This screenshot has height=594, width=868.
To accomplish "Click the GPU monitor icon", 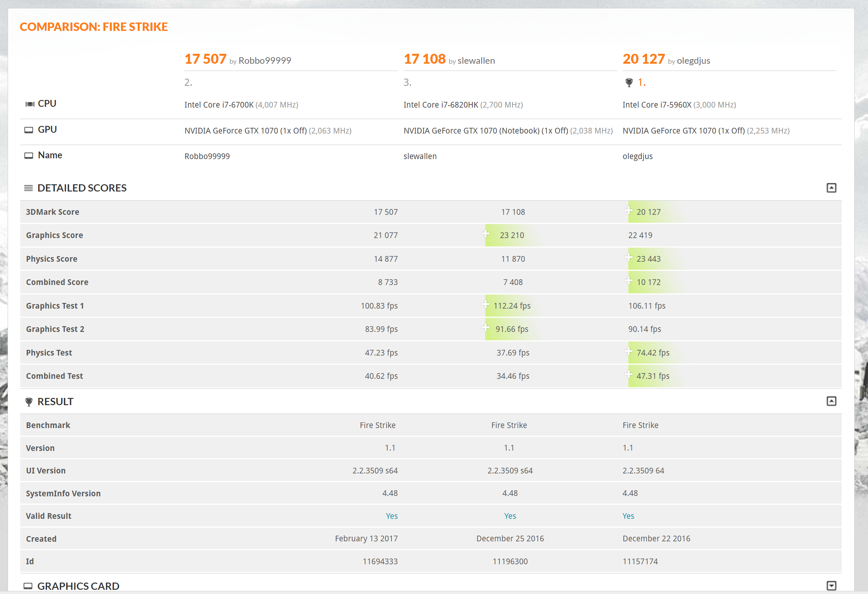I will click(29, 130).
